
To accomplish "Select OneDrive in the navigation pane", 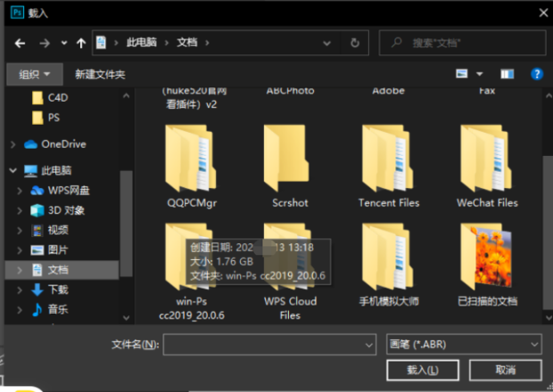I will 55,144.
